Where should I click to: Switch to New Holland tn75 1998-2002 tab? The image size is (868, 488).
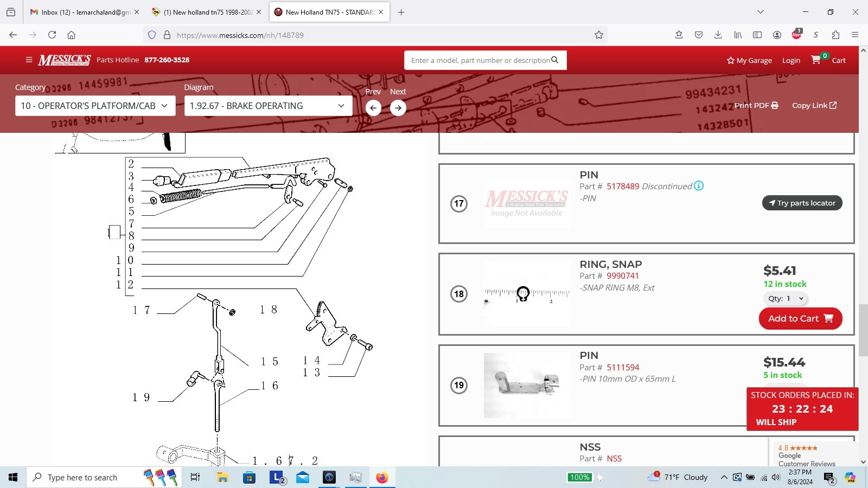point(207,12)
